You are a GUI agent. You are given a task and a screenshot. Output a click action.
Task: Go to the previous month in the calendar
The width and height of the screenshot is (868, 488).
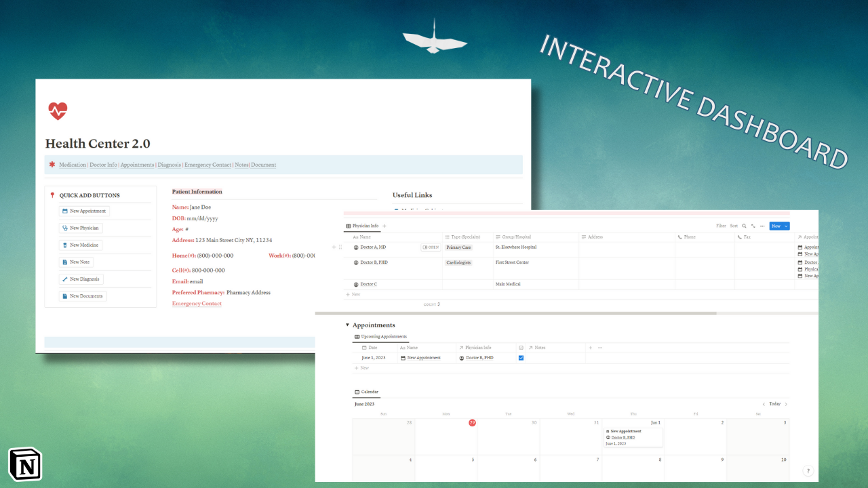tap(764, 404)
